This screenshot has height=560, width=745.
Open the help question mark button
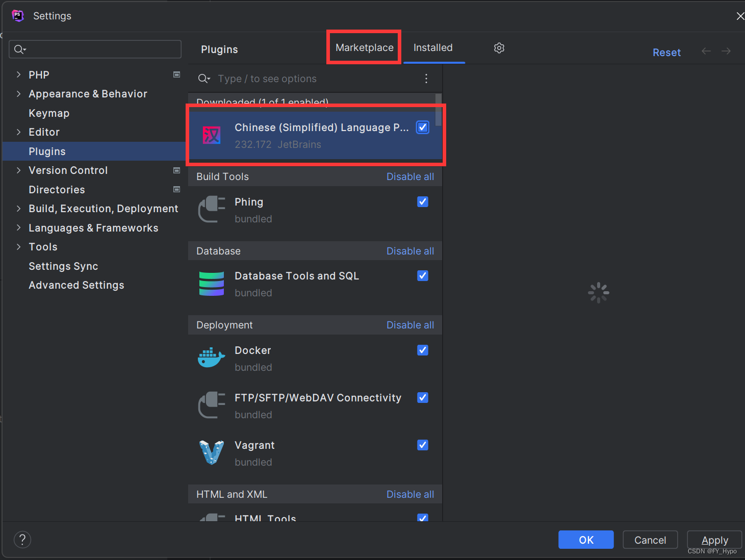tap(22, 540)
